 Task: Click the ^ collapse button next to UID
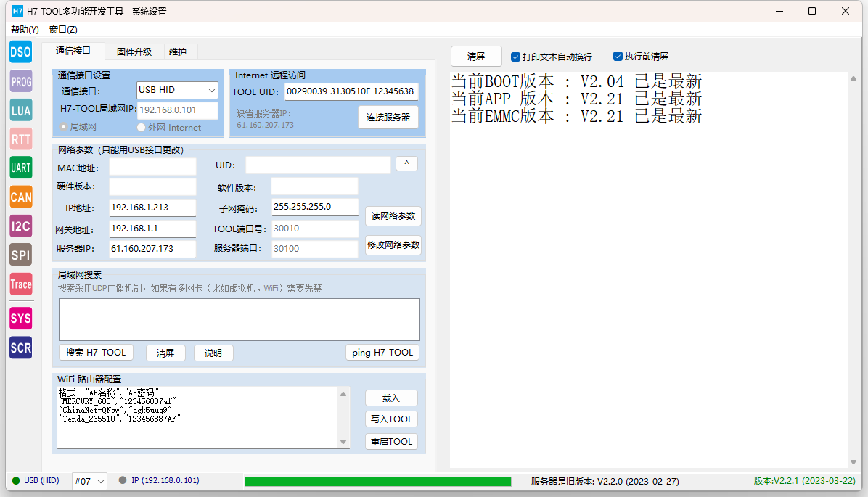click(x=407, y=164)
